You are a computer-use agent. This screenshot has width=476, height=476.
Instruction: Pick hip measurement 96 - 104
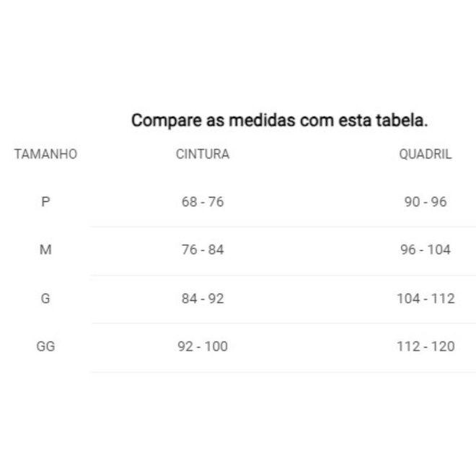(426, 250)
